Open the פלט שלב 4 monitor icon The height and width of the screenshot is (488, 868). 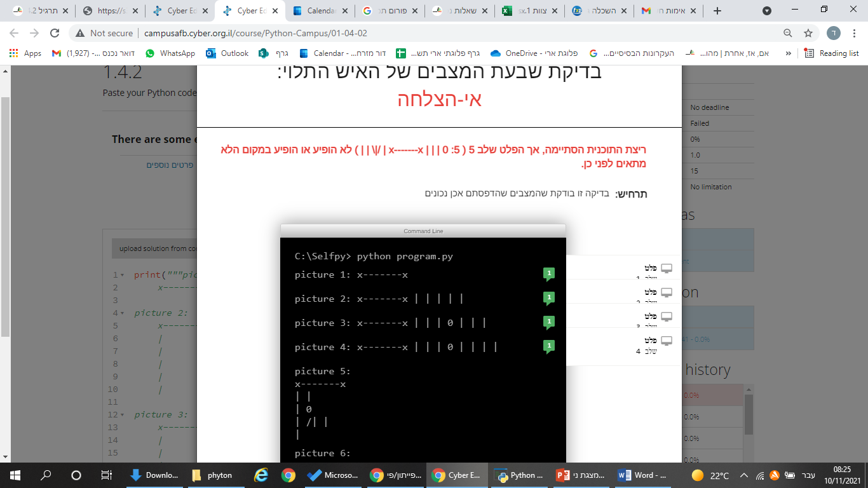pyautogui.click(x=667, y=341)
